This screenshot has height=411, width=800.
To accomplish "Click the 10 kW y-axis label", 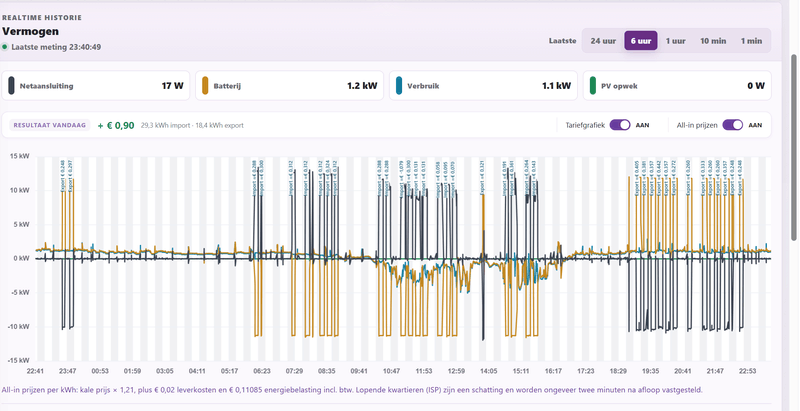I will coord(19,190).
